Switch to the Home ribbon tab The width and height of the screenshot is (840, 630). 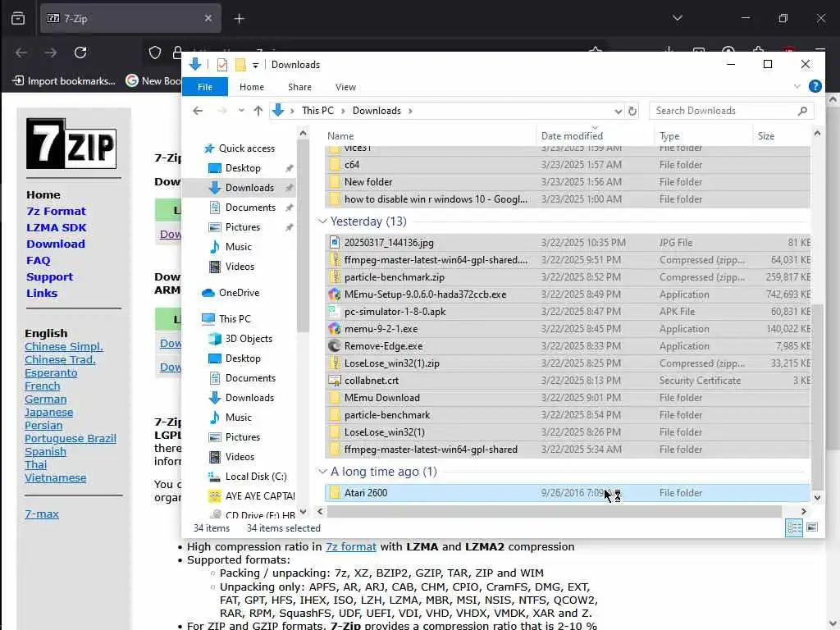click(251, 87)
